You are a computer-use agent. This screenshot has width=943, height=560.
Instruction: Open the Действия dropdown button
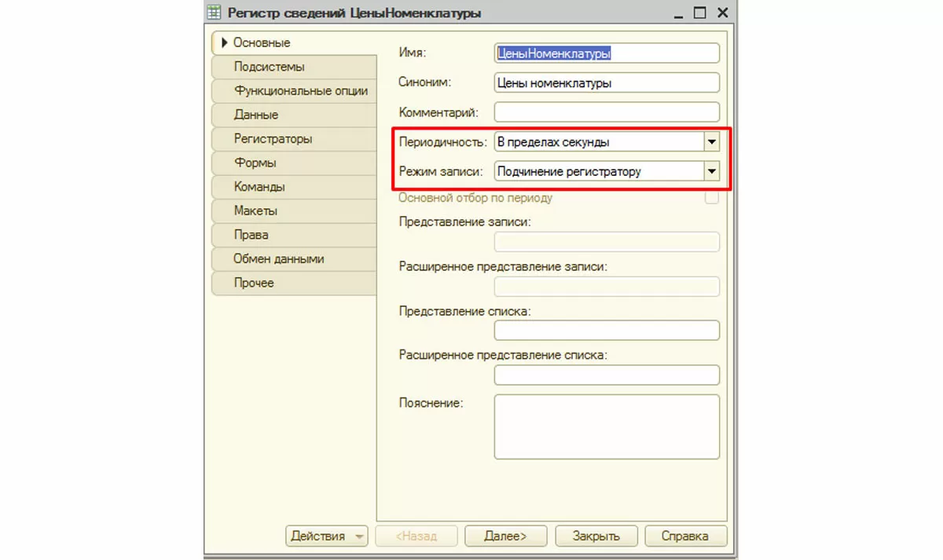[x=328, y=536]
